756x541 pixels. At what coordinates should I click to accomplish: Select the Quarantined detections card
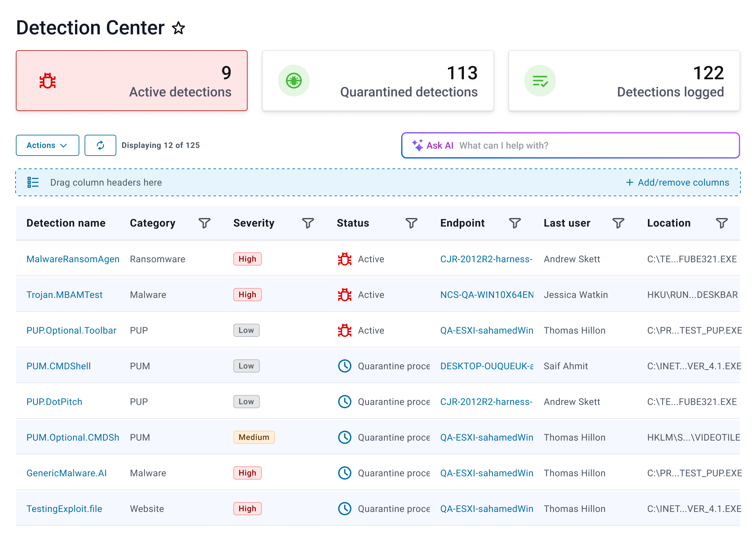pos(377,81)
